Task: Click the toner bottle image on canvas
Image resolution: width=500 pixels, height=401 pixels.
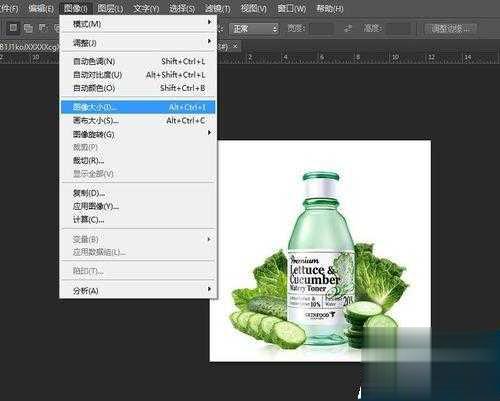Action: click(320, 260)
